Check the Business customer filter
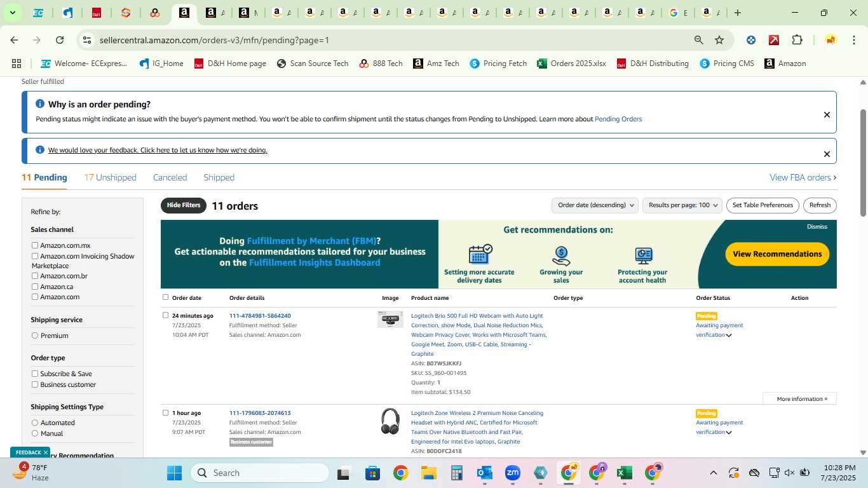The image size is (868, 488). click(x=35, y=384)
